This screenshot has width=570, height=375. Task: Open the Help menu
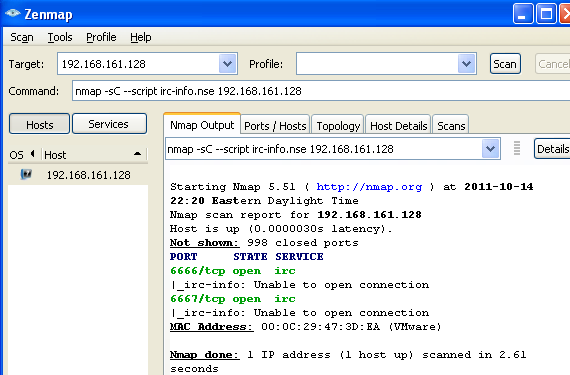pos(141,37)
